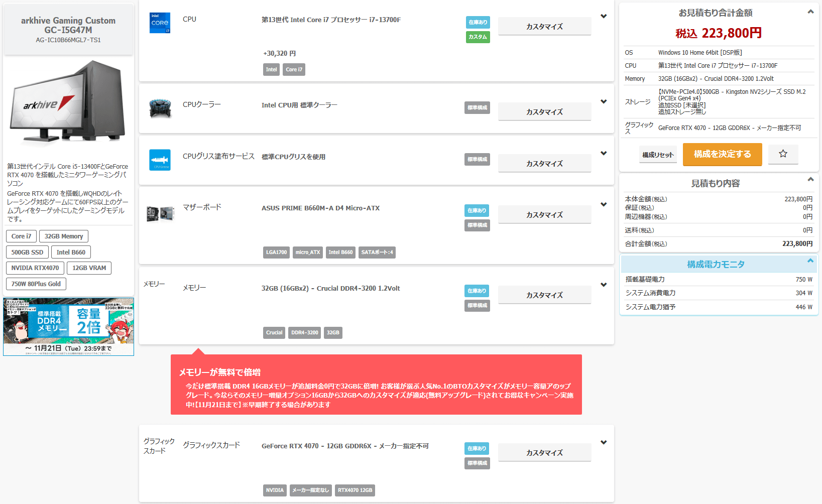822x504 pixels.
Task: Click the Intel B660 spec tag in sidebar
Action: [x=71, y=253]
